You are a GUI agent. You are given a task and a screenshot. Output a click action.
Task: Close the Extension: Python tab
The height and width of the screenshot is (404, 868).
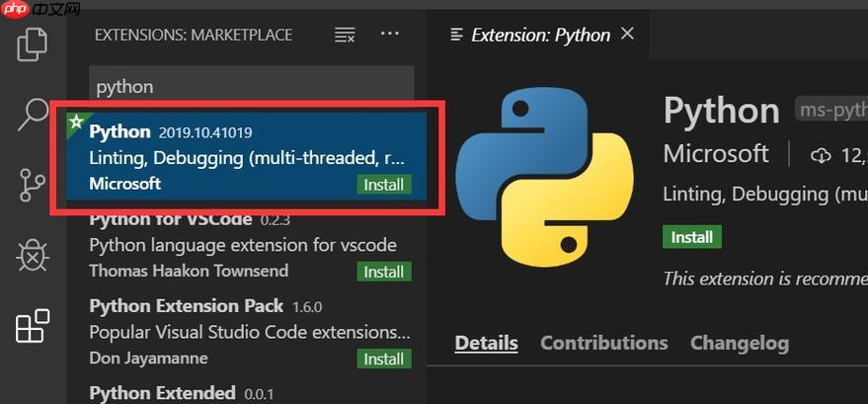(x=628, y=34)
